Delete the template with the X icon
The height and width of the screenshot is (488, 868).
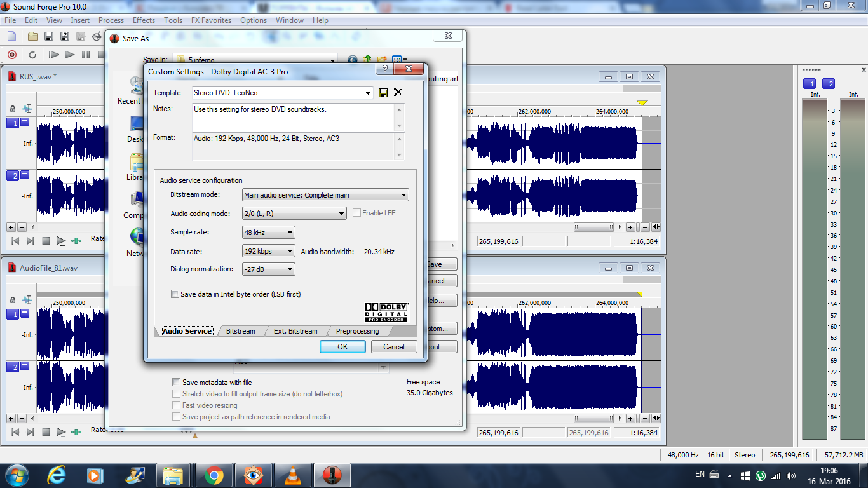tap(398, 93)
